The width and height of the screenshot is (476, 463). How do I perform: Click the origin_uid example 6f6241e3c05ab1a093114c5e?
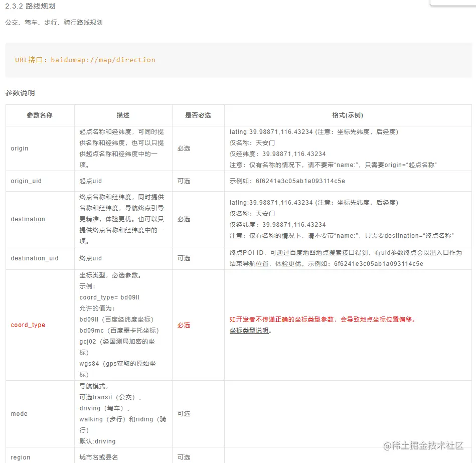click(x=300, y=181)
